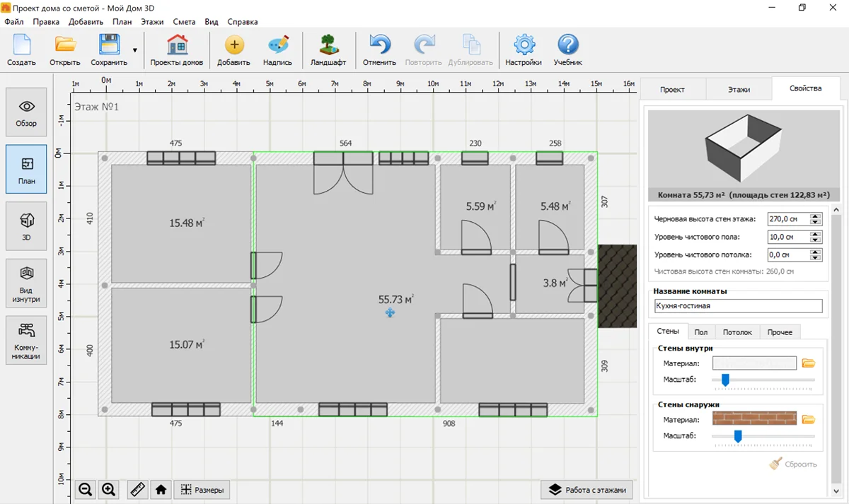Open Вид изнутри interior view
Image resolution: width=849 pixels, height=504 pixels.
coord(26,283)
